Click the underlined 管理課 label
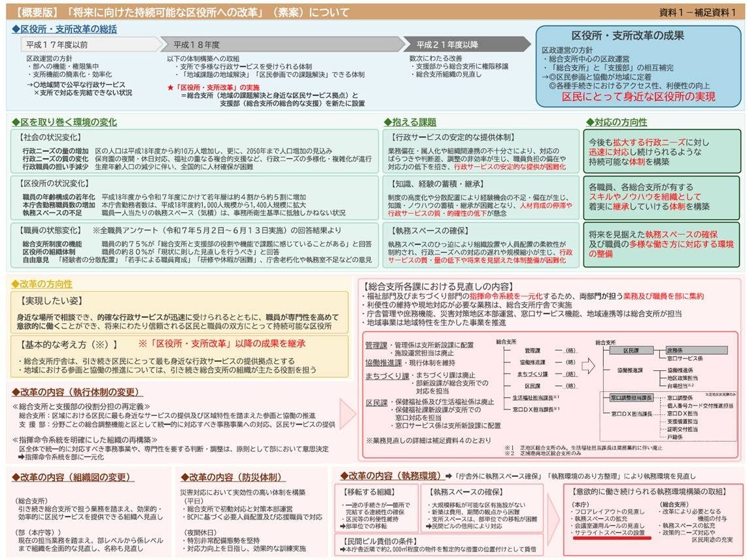 (x=376, y=345)
